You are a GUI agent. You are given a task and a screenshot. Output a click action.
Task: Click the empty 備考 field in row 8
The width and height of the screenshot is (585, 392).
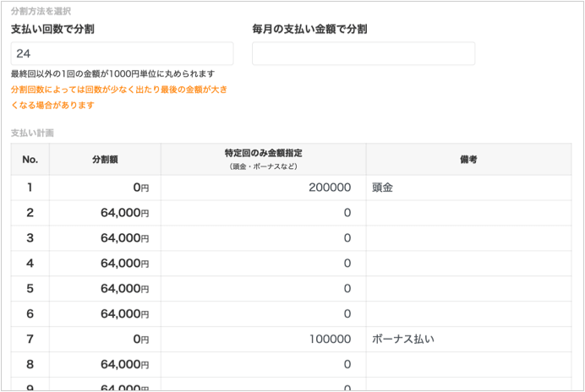(468, 365)
